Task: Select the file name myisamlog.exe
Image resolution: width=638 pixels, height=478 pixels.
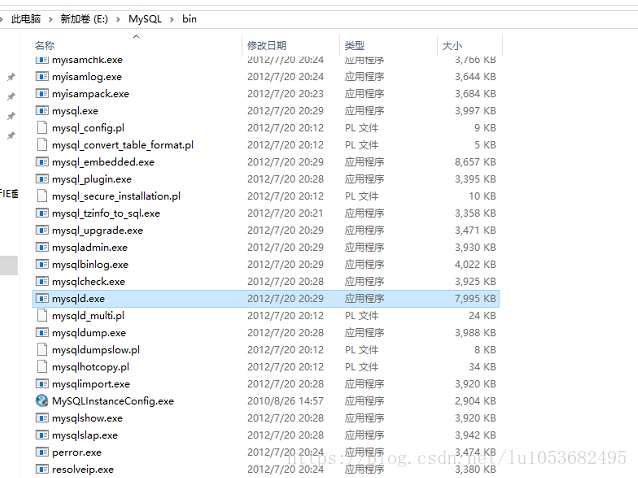Action: point(87,76)
